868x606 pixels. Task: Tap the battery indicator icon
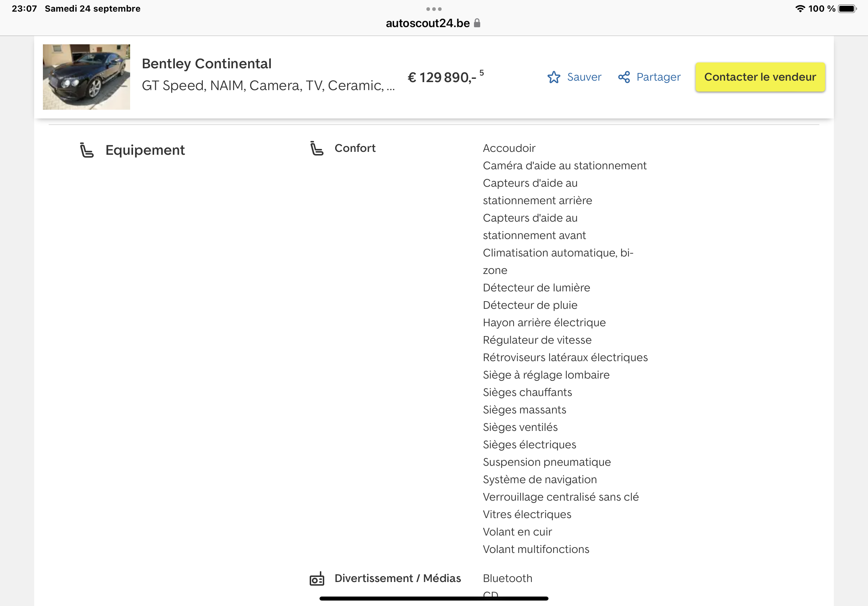tap(847, 9)
